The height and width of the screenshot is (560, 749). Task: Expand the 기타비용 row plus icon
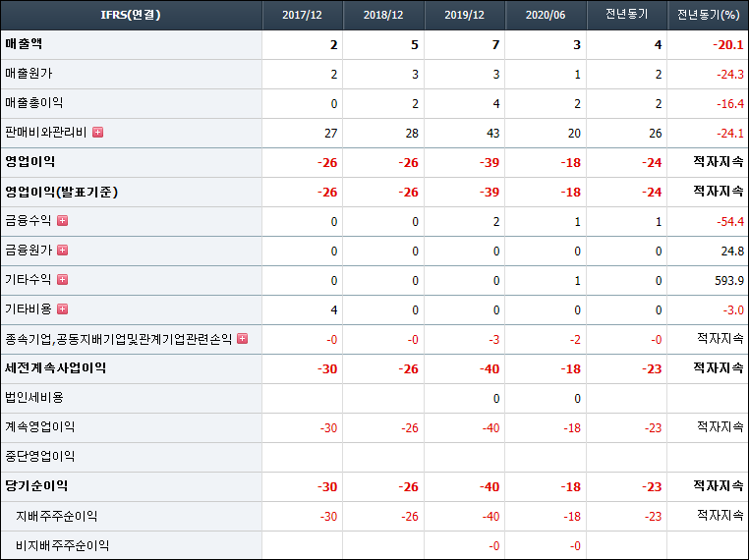[x=63, y=308]
